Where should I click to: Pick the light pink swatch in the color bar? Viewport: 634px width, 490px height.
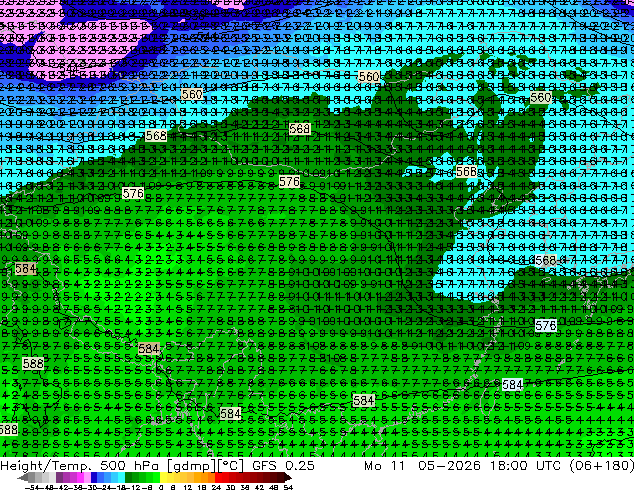tap(87, 477)
